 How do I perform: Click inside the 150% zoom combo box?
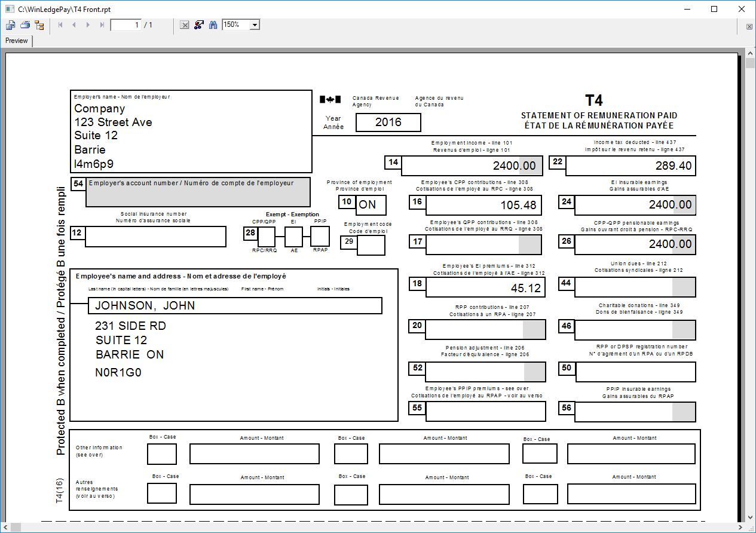[x=235, y=25]
